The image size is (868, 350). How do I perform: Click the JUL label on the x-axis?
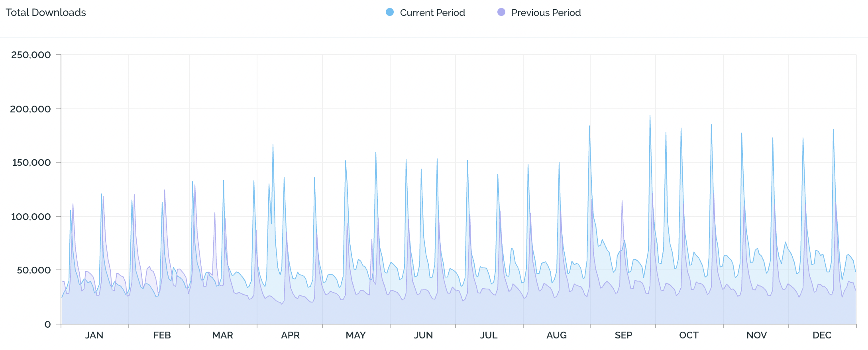pos(489,335)
